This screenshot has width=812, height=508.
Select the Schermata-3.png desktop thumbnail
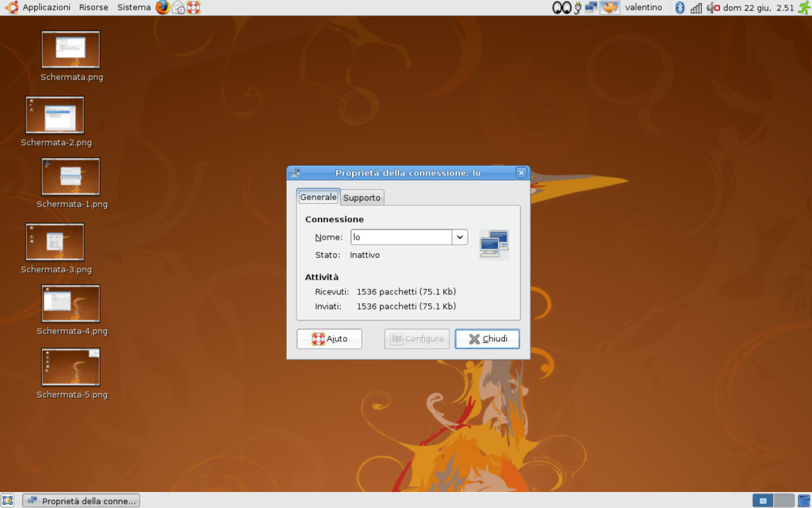[55, 242]
